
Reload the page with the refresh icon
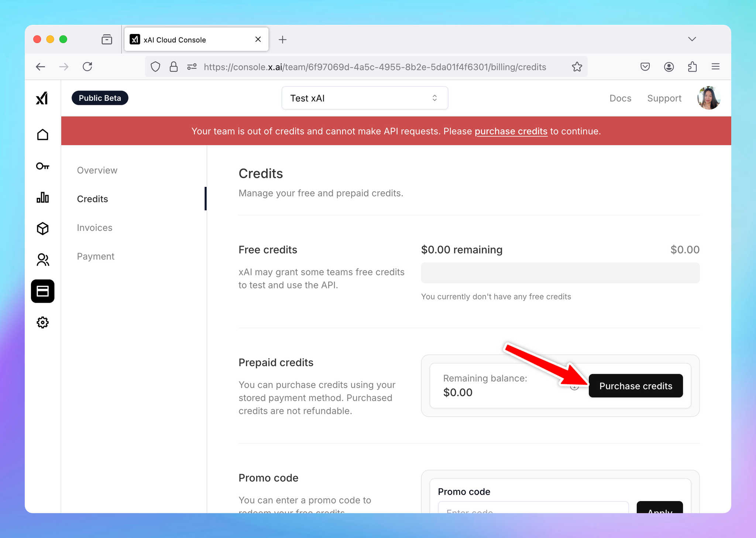point(87,67)
